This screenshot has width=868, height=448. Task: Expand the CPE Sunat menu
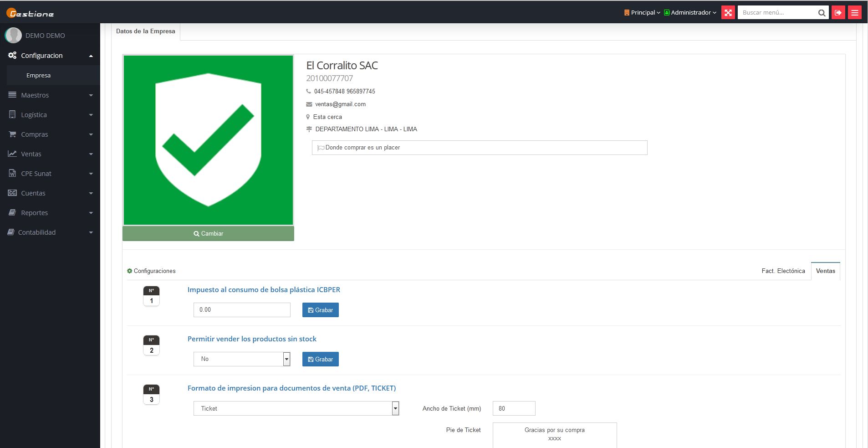[91, 174]
